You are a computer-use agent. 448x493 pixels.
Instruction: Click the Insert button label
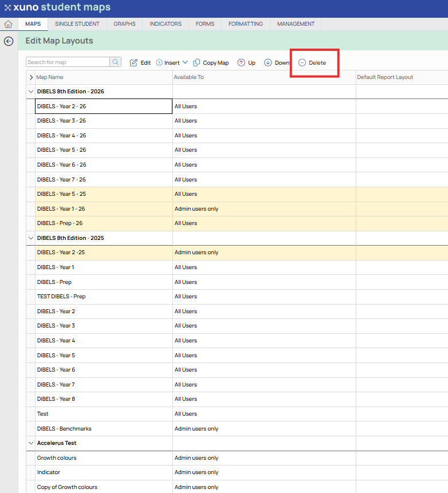[172, 62]
